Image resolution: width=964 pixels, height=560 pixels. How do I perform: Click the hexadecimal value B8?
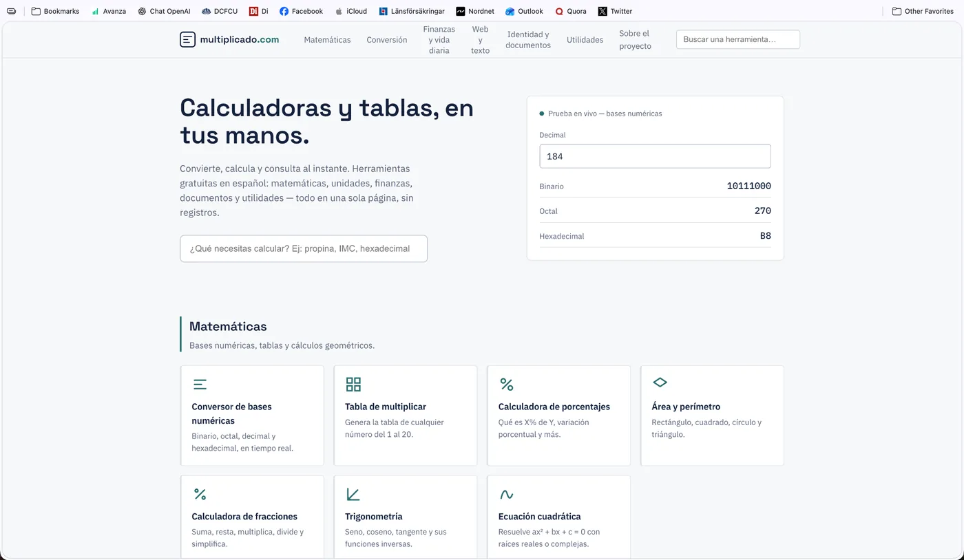coord(766,236)
